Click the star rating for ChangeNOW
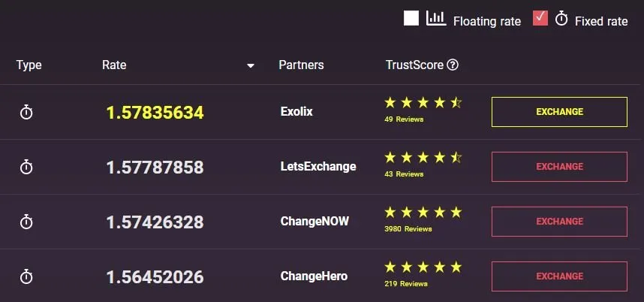 tap(423, 213)
